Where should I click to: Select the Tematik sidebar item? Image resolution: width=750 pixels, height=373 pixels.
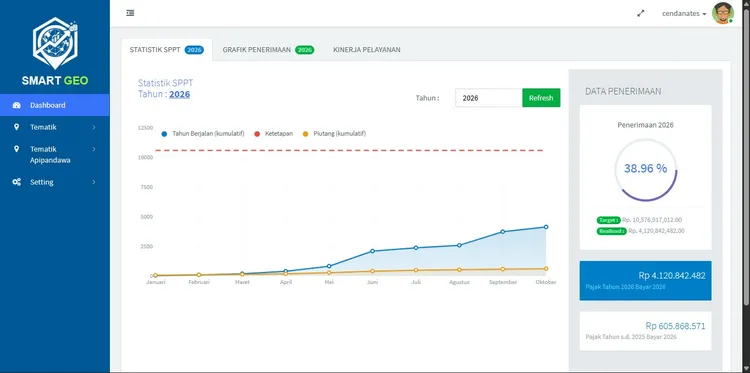click(x=55, y=127)
